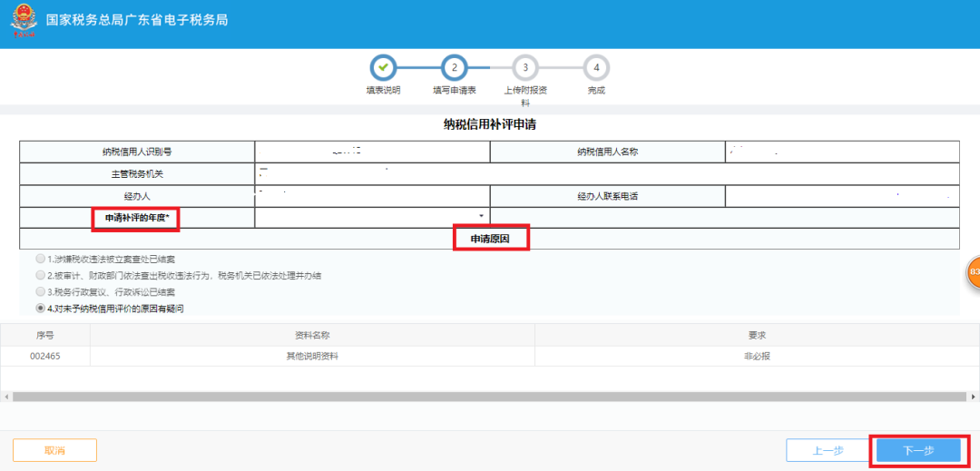Click the table cell 非必报
The width and height of the screenshot is (980, 471).
pos(758,356)
